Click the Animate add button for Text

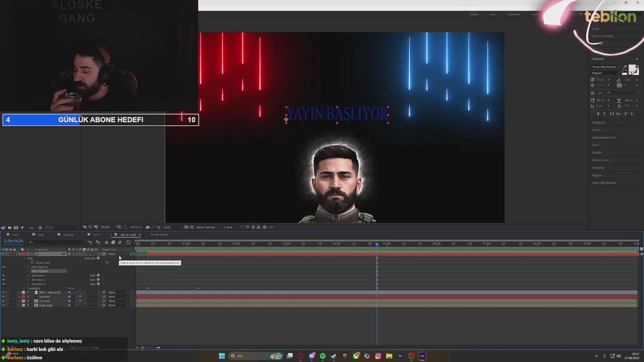(98, 258)
